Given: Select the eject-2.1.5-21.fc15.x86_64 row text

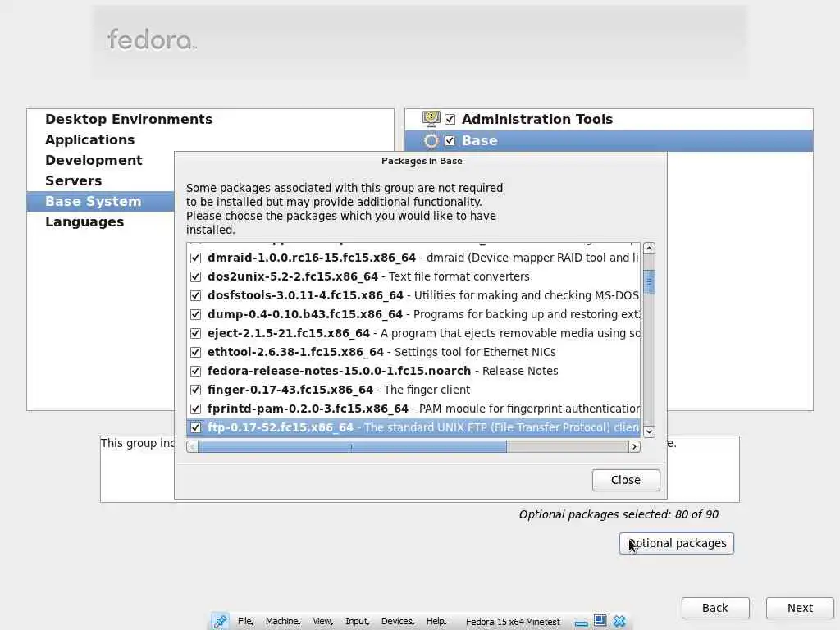Looking at the screenshot, I should coord(289,333).
